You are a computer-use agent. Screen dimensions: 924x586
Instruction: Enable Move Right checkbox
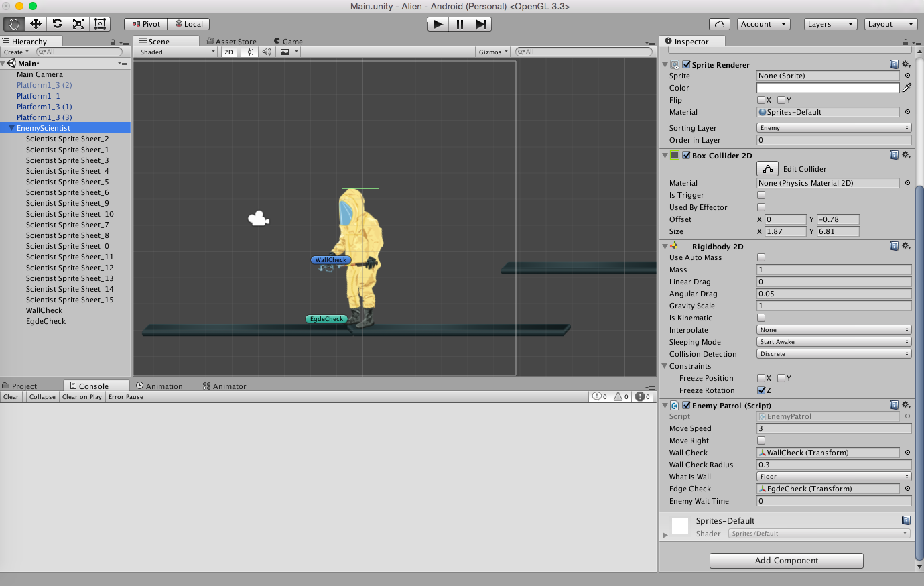click(761, 441)
